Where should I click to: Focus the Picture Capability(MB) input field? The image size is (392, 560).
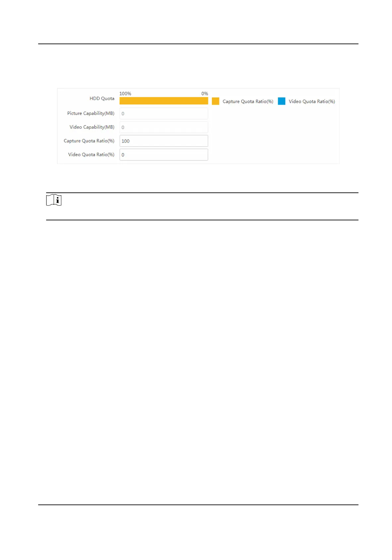click(164, 114)
